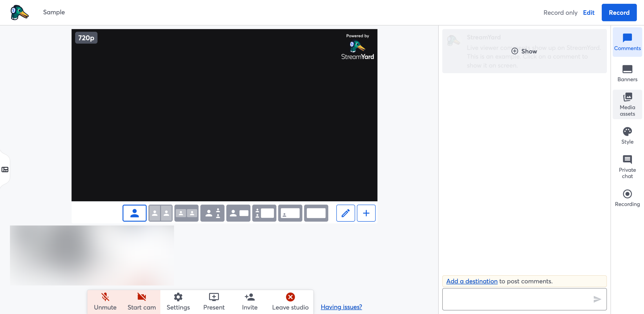Choose the two-person cropped layout

[160, 213]
